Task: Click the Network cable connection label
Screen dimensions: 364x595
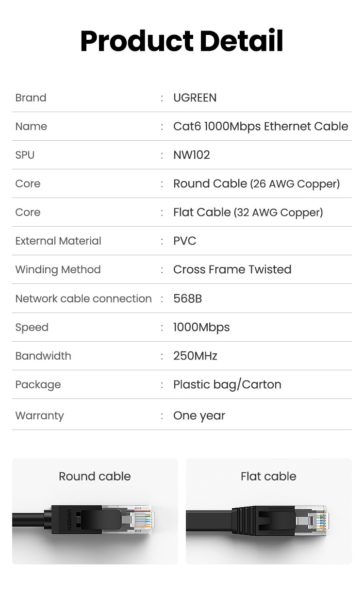Action: 83,298
